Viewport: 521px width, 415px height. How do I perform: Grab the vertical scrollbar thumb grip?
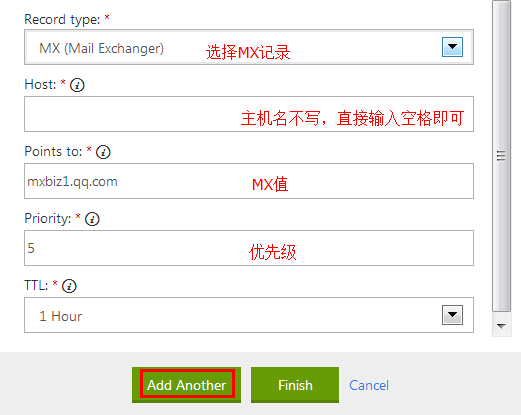pyautogui.click(x=501, y=156)
